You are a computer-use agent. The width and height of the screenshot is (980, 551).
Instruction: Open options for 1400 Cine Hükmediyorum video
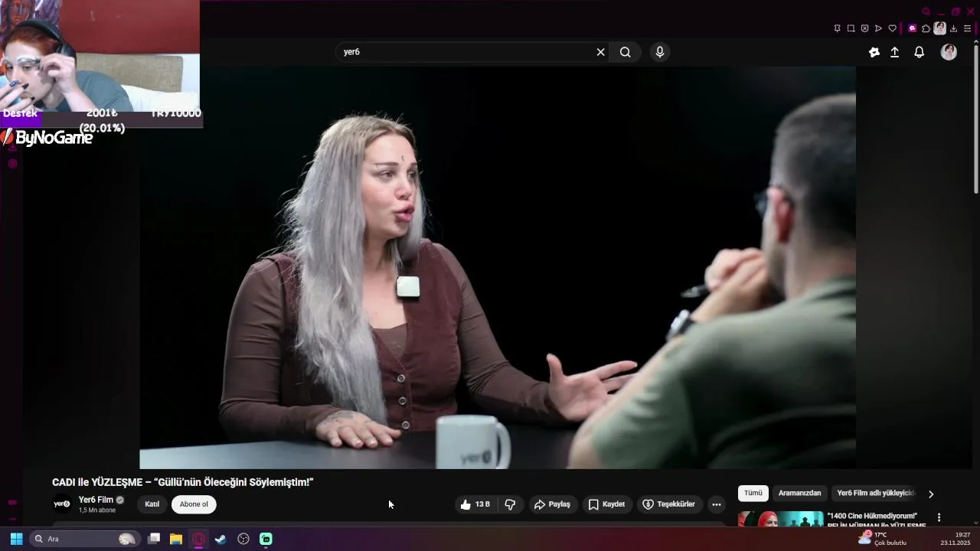pos(939,518)
